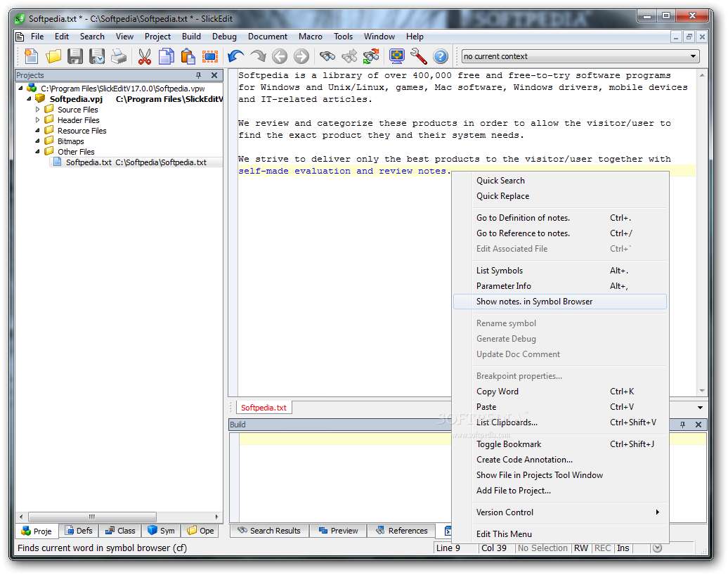
Task: Toggle the RW read-write indicator
Action: tap(581, 548)
